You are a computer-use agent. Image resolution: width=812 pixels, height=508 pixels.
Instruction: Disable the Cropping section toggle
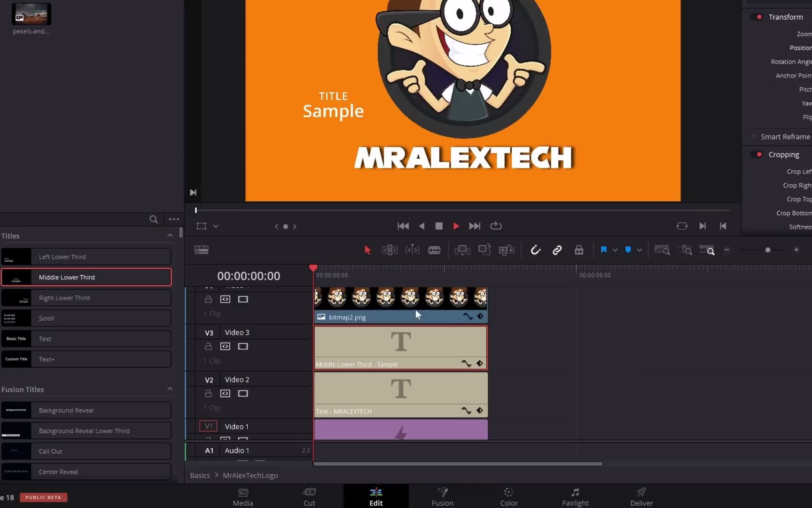[x=757, y=154]
